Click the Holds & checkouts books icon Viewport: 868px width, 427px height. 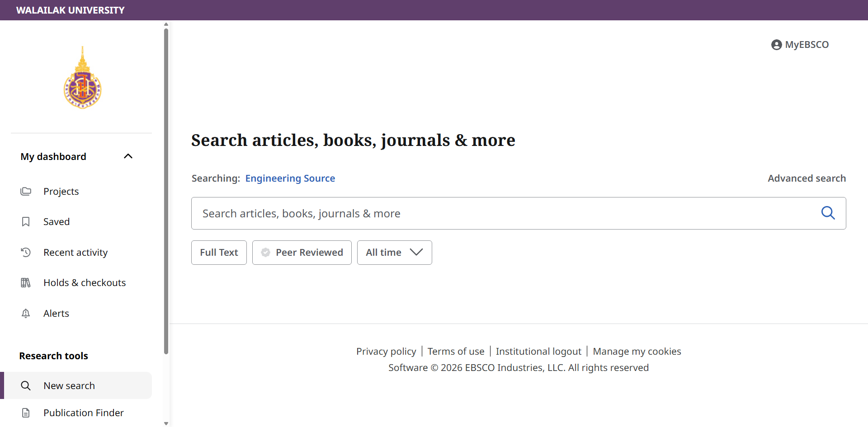click(x=26, y=283)
